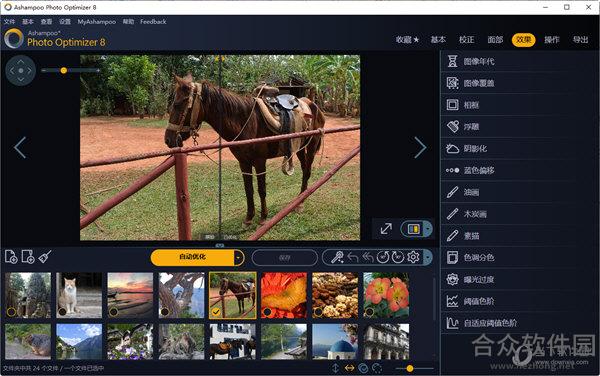Rotate image clockwise 90 degrees
The height and width of the screenshot is (376, 600).
coord(398,257)
